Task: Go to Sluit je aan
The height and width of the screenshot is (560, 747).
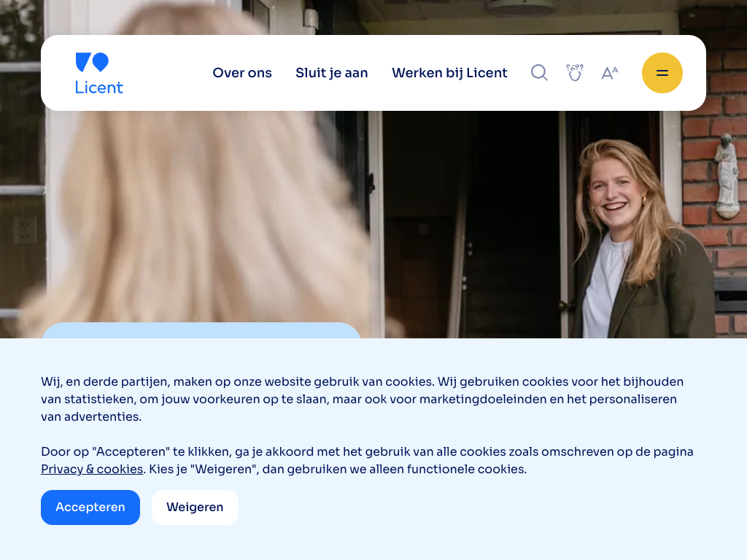Action: click(331, 73)
